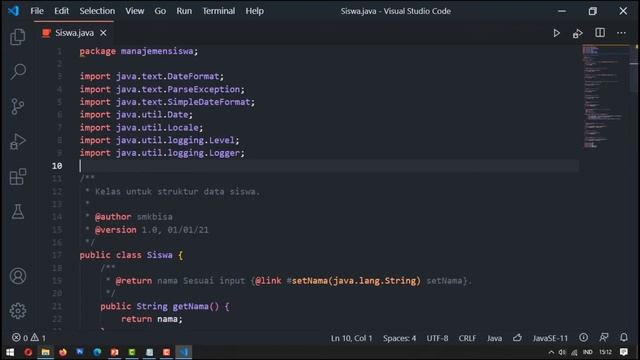The width and height of the screenshot is (640, 360).
Task: Click the JavaSE-11 runtime indicator
Action: 550,338
